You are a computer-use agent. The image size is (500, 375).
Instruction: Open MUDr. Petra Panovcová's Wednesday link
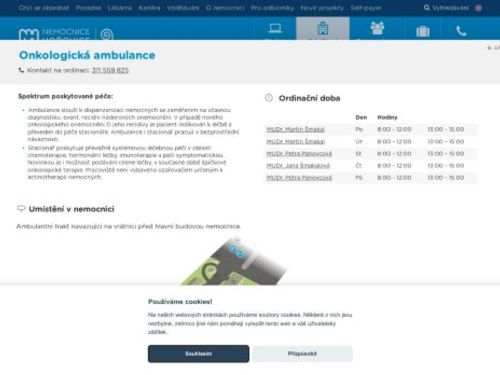299,154
